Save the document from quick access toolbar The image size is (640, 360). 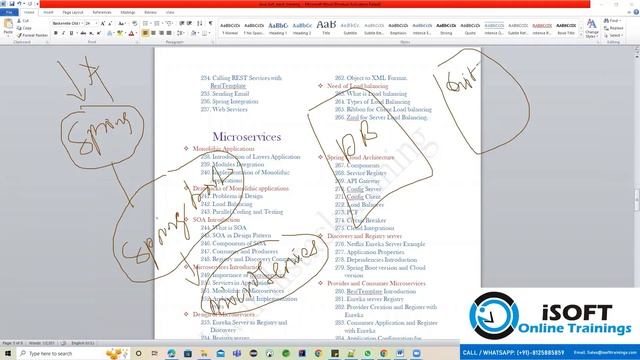12,4
